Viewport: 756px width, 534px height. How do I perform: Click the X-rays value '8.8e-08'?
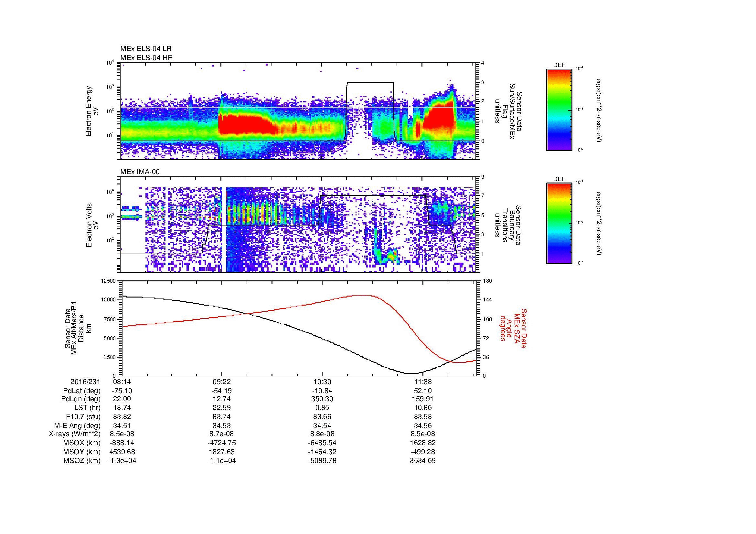[322, 434]
